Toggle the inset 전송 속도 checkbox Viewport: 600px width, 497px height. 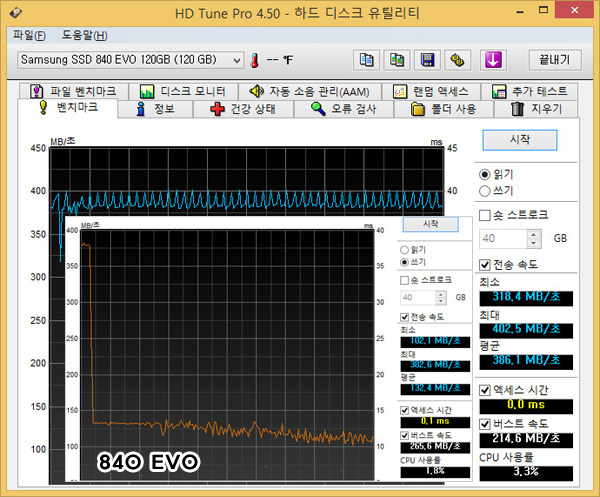tap(404, 317)
